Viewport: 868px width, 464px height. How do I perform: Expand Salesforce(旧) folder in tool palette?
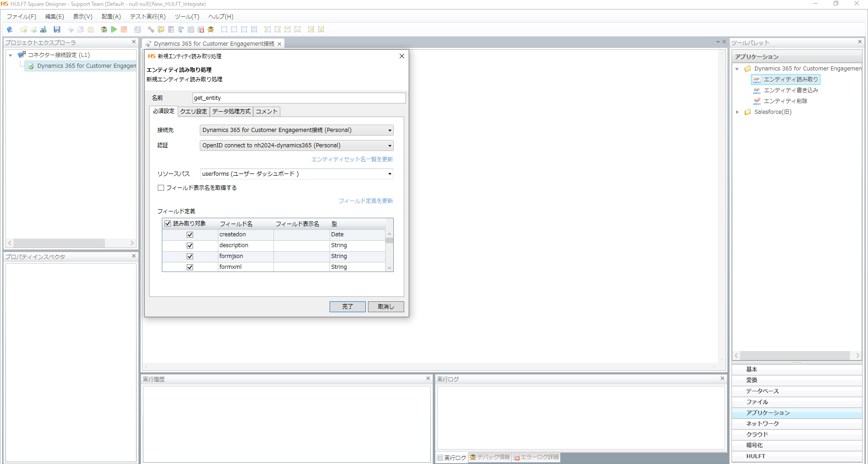pyautogui.click(x=737, y=112)
